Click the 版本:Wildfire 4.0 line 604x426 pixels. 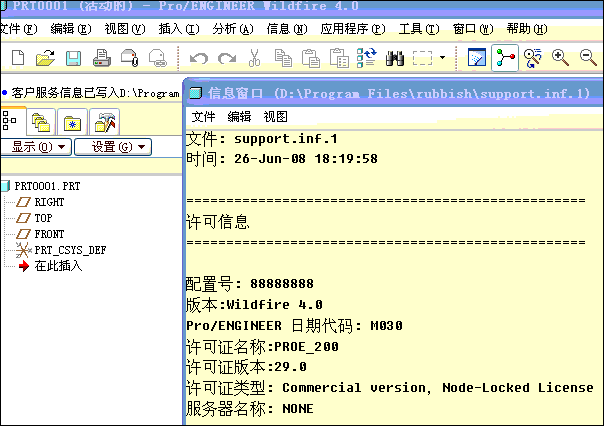click(254, 305)
